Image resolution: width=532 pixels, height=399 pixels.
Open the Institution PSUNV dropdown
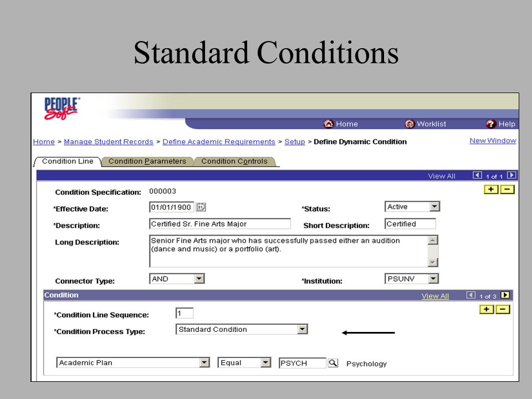[x=433, y=279]
